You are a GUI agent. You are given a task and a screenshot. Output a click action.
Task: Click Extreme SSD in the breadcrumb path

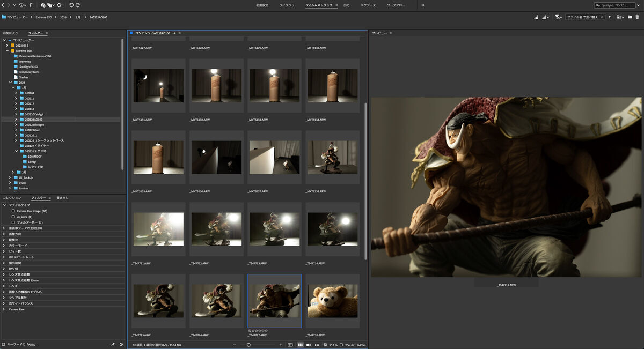coord(44,17)
